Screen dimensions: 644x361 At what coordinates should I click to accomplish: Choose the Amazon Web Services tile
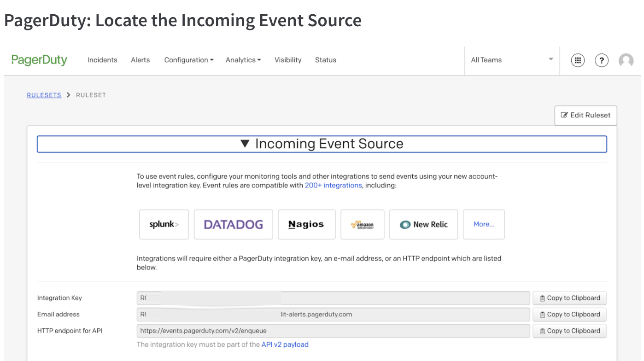pos(363,225)
